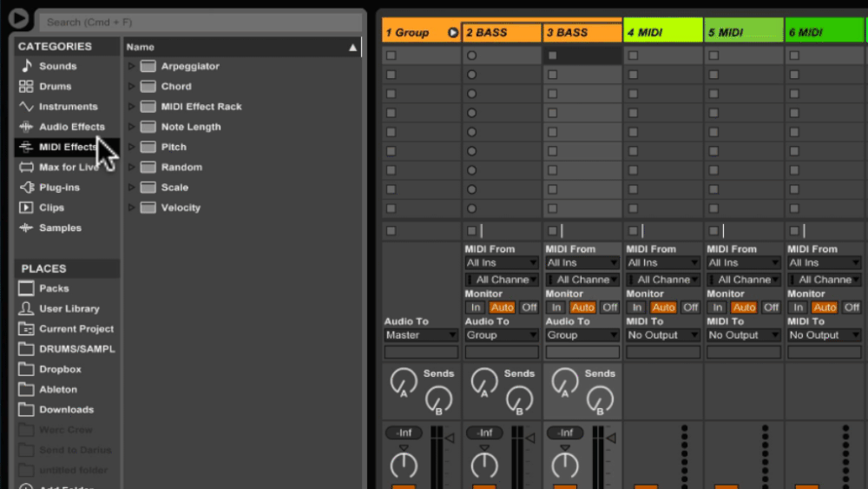Set 2 BASS monitor to In
The height and width of the screenshot is (489, 868).
(476, 307)
